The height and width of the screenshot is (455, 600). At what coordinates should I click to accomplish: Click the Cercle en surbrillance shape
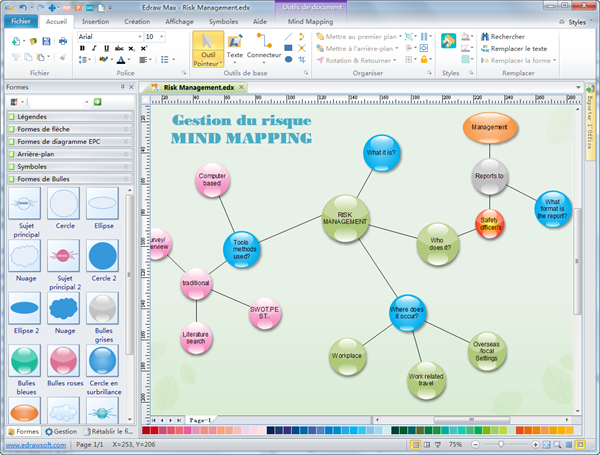click(106, 359)
